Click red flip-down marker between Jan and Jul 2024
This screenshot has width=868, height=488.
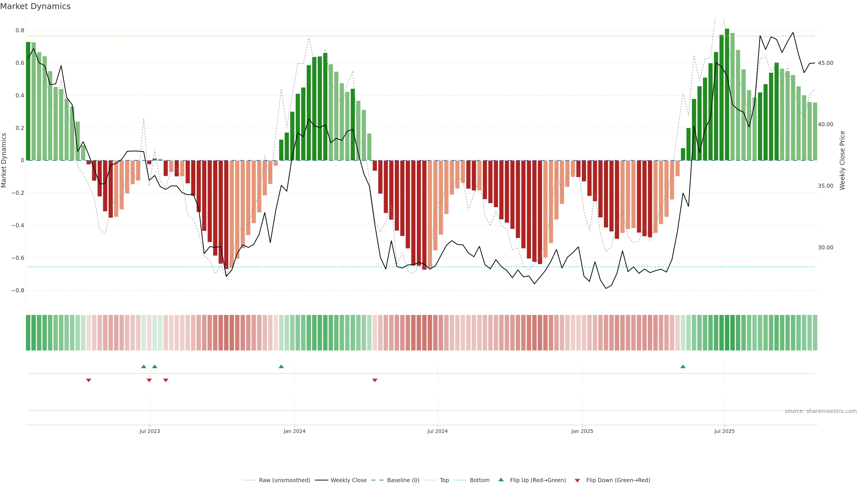[375, 380]
